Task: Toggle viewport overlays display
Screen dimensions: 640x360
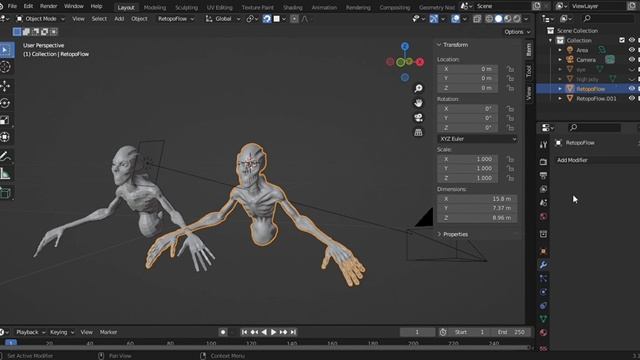Action: (x=456, y=19)
